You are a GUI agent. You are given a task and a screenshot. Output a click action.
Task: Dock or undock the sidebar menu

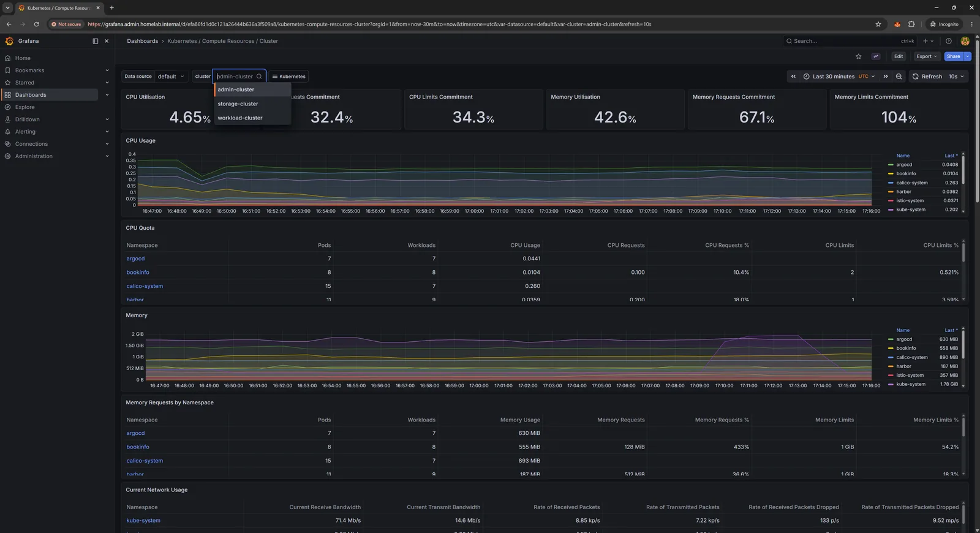pyautogui.click(x=95, y=41)
